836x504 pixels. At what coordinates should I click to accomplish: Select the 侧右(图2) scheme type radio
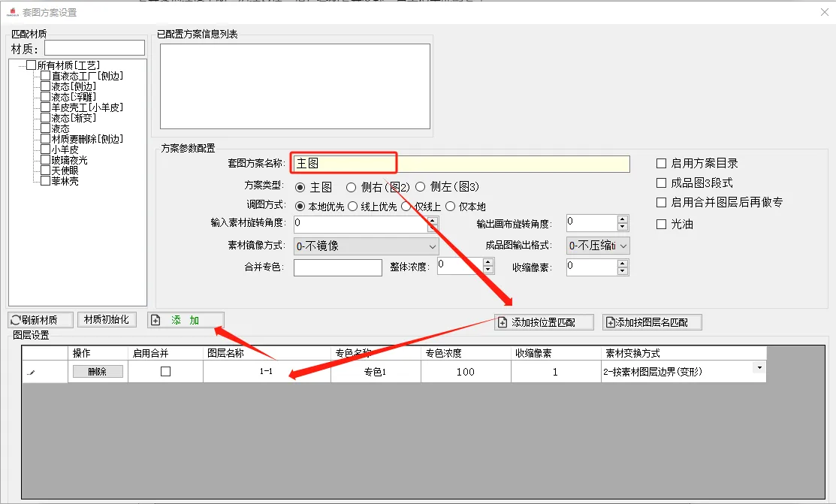(x=351, y=187)
